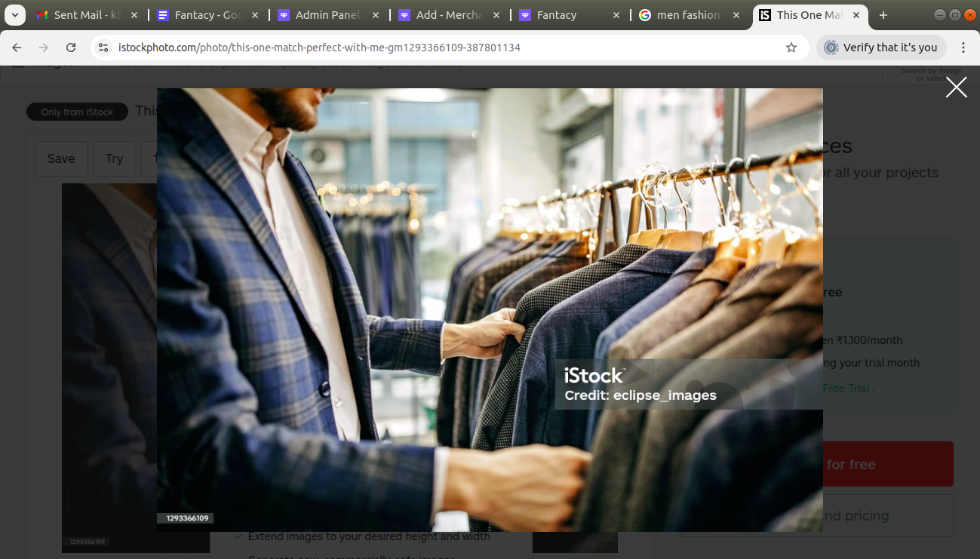
Task: Open the Chrome three-dot menu
Action: (963, 48)
